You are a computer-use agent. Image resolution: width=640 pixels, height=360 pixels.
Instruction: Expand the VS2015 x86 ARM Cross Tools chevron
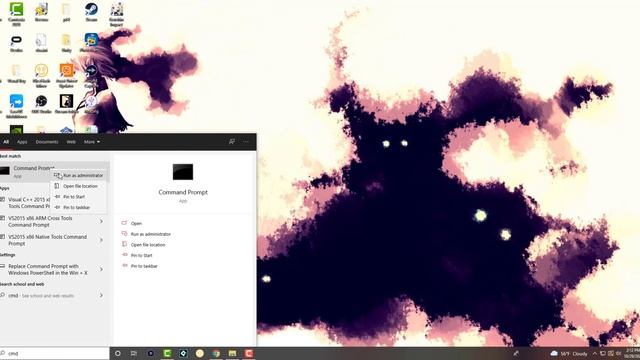(x=101, y=222)
